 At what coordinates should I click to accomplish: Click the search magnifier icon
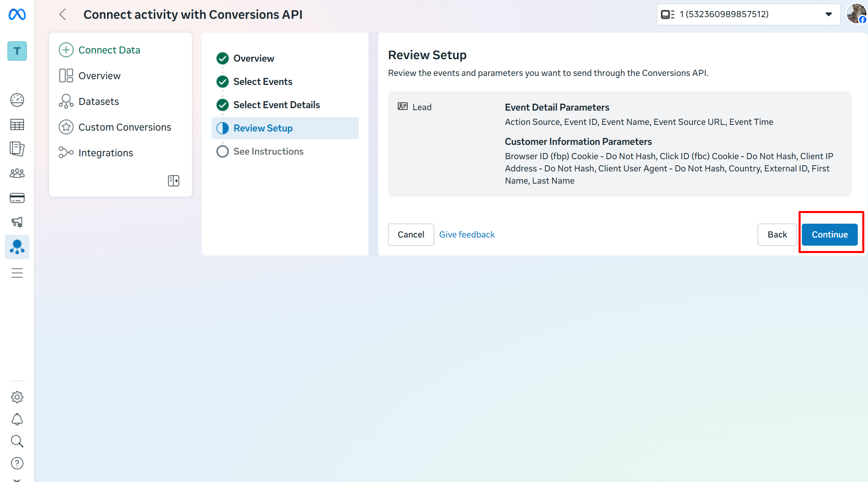[x=17, y=441]
